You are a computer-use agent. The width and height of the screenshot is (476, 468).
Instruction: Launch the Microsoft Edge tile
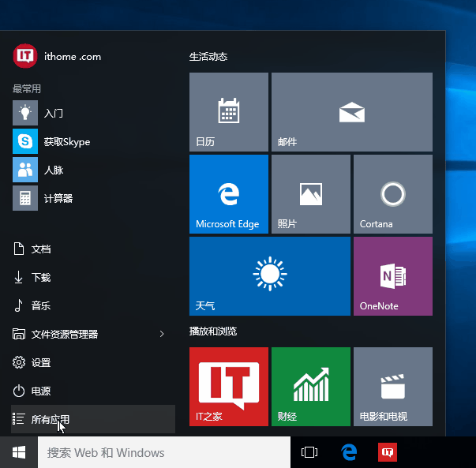pos(228,194)
